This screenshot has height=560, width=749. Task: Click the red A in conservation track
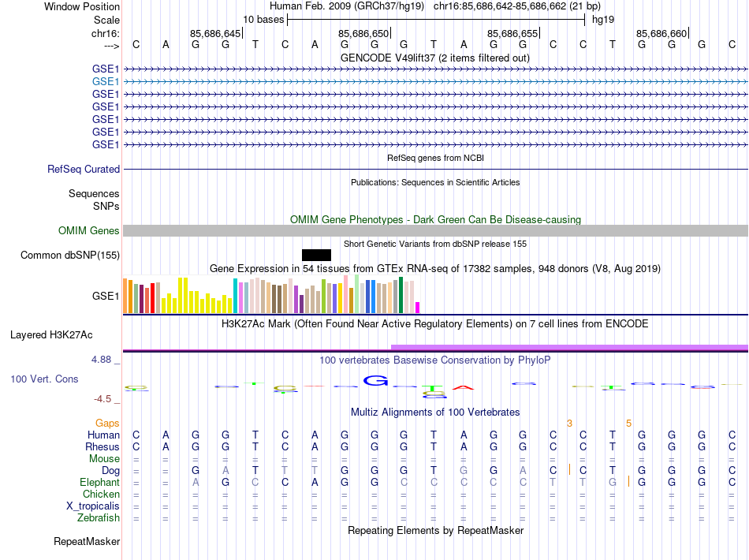coord(464,387)
